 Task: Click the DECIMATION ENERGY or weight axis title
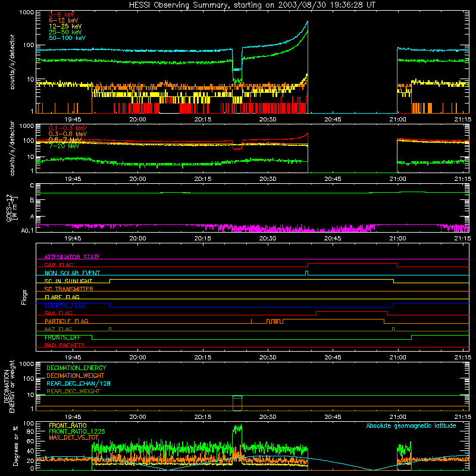pos(10,386)
